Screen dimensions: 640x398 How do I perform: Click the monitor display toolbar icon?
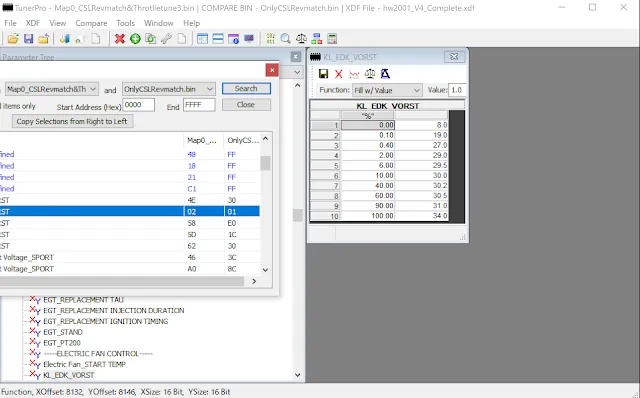tap(249, 39)
